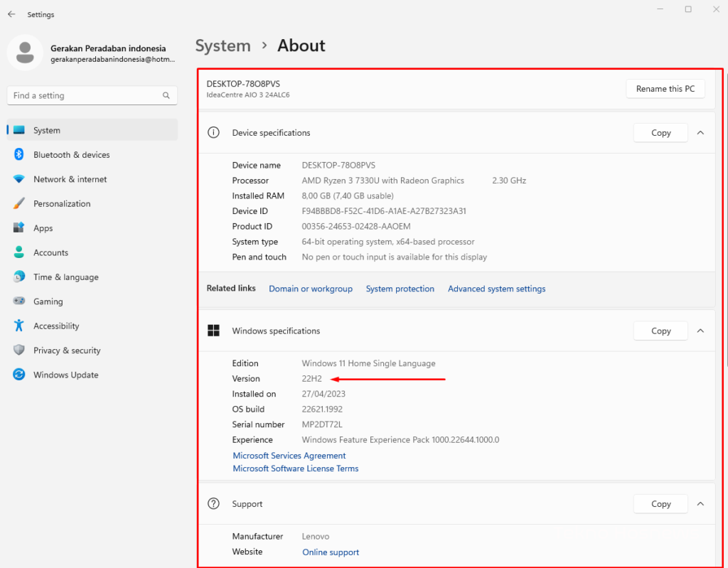Open Privacy & security page
This screenshot has width=728, height=568.
(92, 350)
